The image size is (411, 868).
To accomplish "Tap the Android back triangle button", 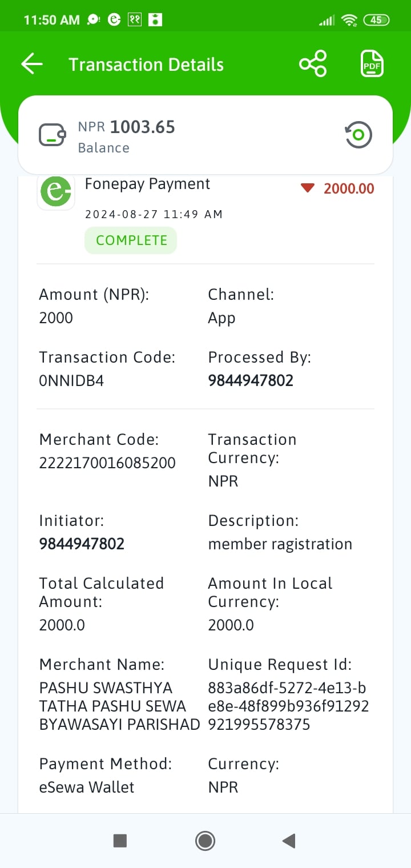I will pos(289,840).
